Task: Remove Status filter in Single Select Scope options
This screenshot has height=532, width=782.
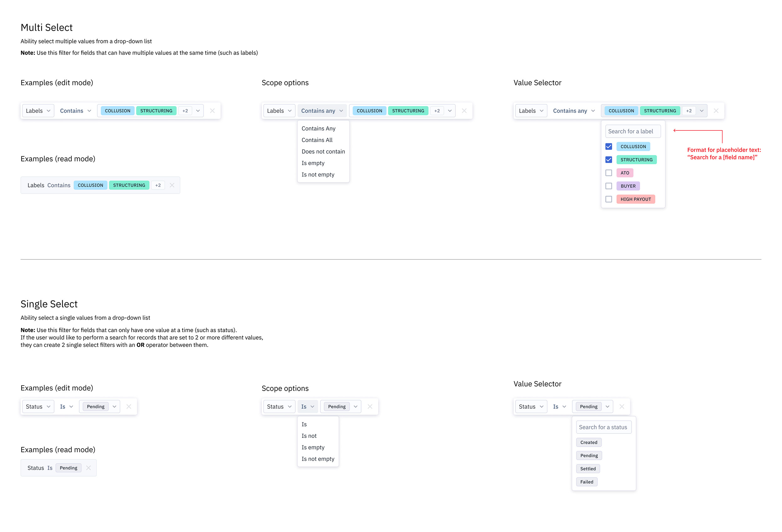Action: (370, 407)
